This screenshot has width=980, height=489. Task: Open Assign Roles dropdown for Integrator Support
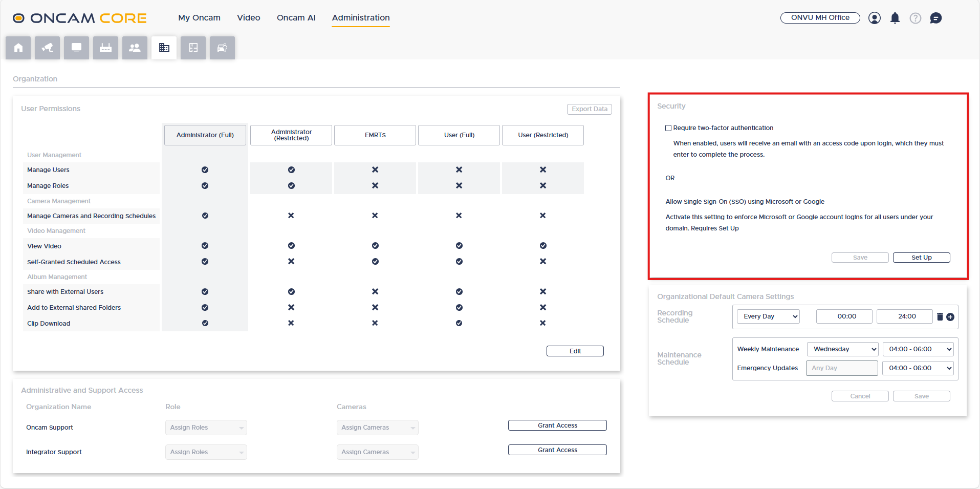pyautogui.click(x=206, y=452)
